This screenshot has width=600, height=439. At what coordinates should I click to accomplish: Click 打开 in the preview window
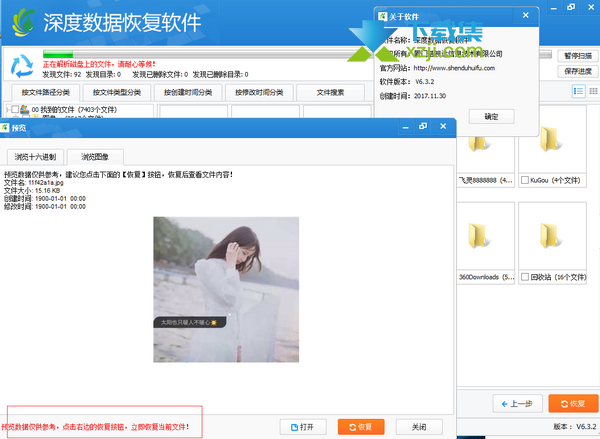303,427
